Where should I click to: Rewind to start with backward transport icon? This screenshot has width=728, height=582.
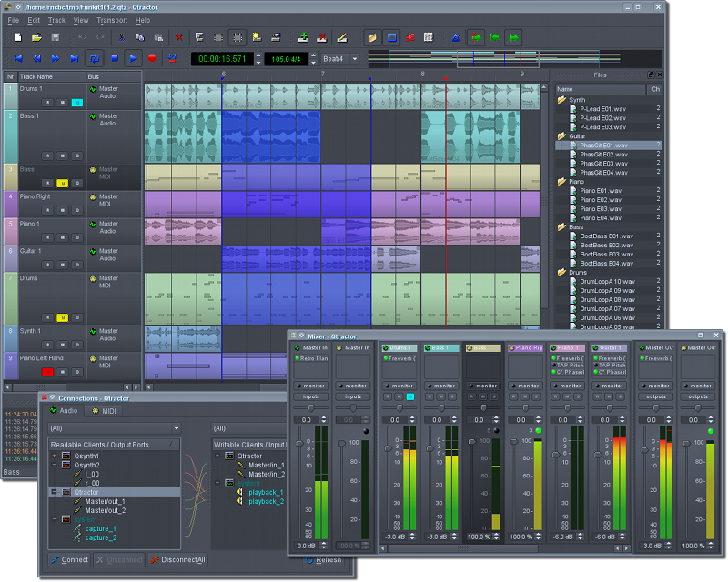[18, 58]
